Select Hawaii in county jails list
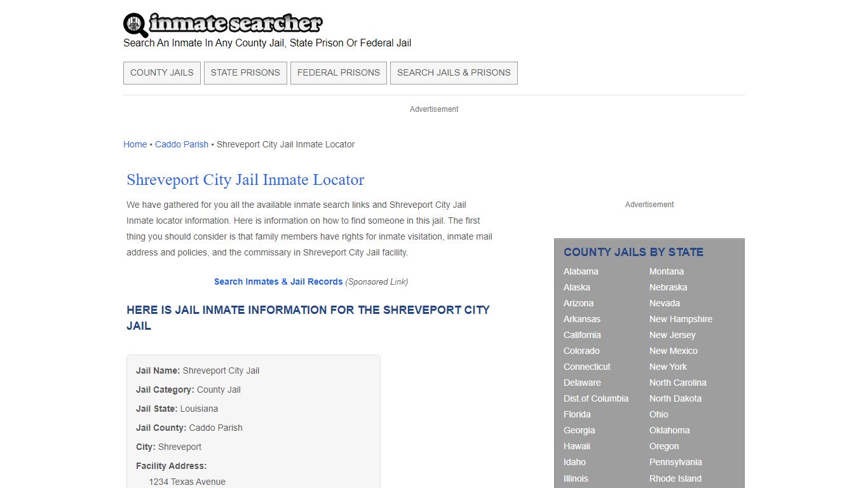 pyautogui.click(x=577, y=446)
